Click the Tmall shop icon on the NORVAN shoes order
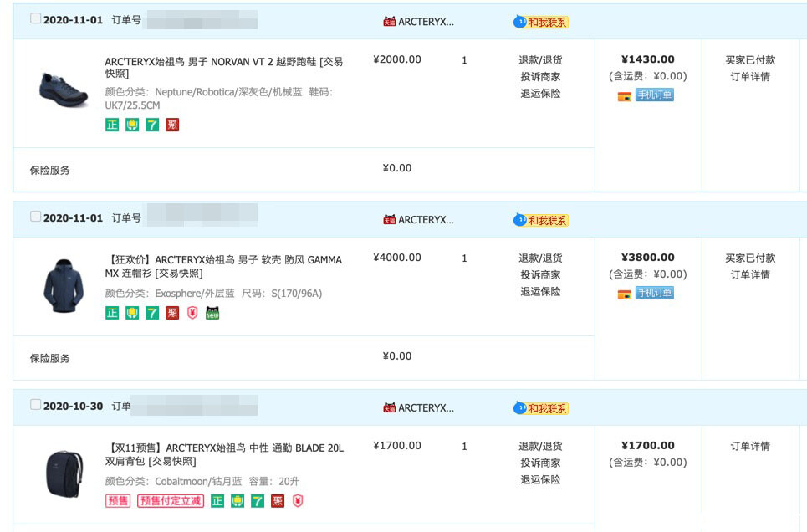This screenshot has height=532, width=807. (390, 22)
